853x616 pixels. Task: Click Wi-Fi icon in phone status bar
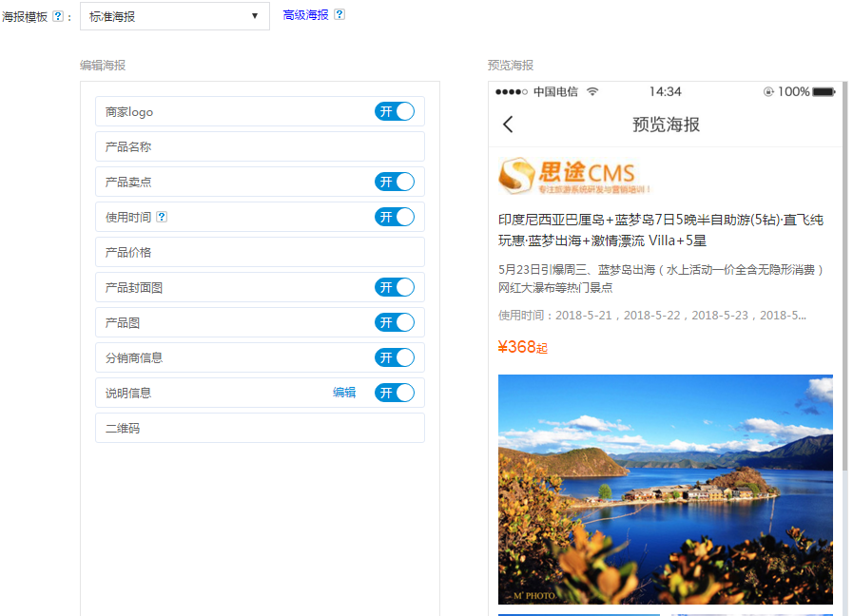593,92
